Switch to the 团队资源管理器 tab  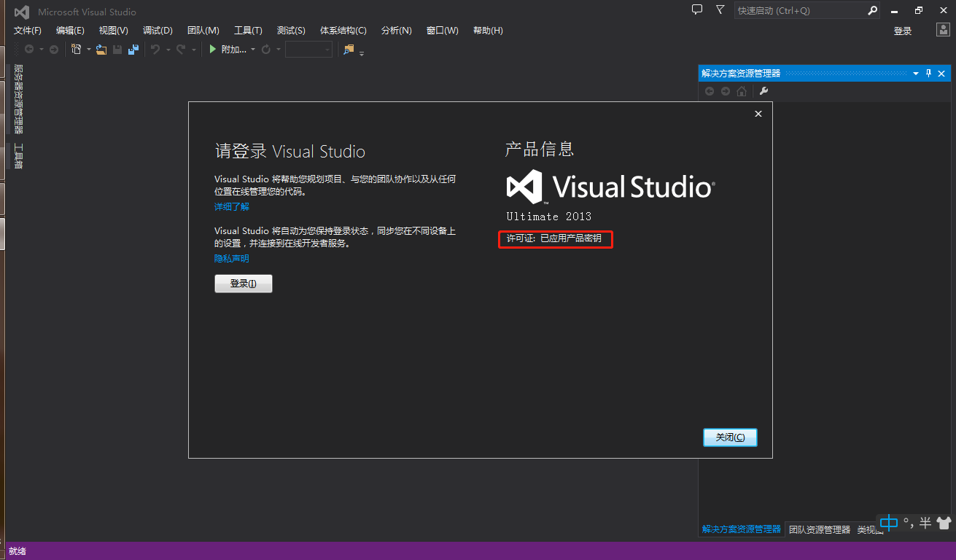click(x=819, y=530)
